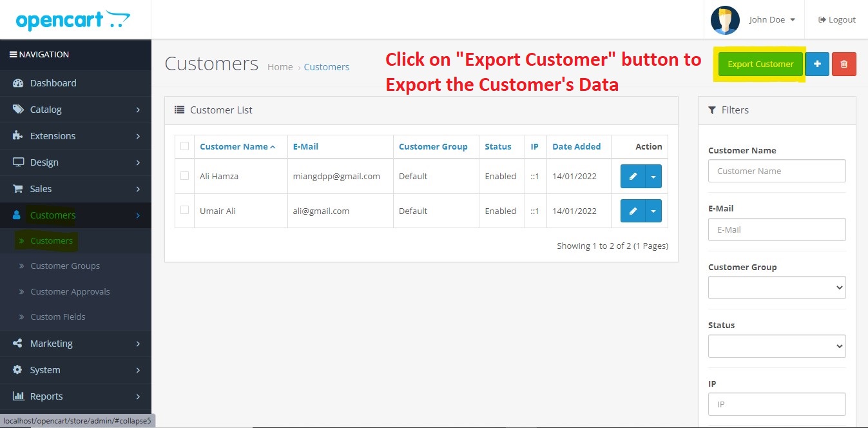
Task: Expand the Reports menu chevron
Action: [x=138, y=397]
